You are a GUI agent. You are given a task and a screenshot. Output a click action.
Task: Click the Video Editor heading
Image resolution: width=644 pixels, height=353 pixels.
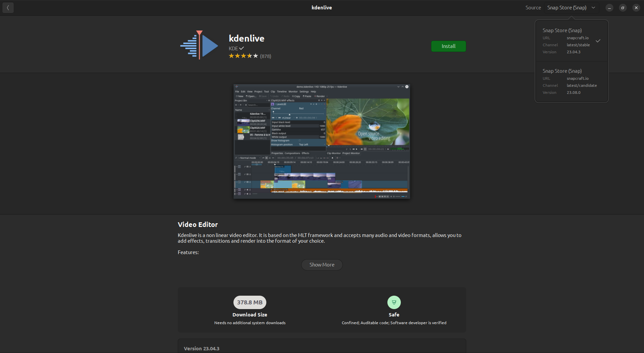coord(198,225)
